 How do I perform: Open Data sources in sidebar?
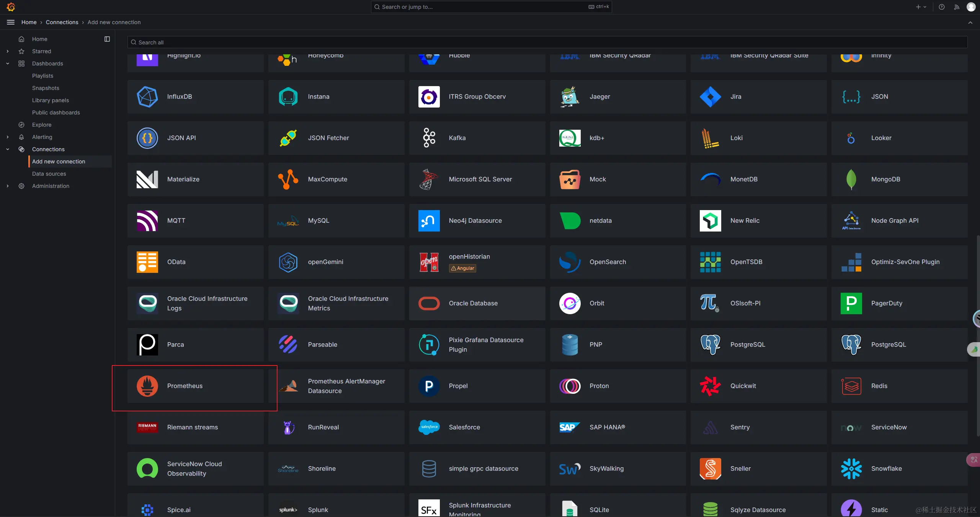pyautogui.click(x=49, y=174)
